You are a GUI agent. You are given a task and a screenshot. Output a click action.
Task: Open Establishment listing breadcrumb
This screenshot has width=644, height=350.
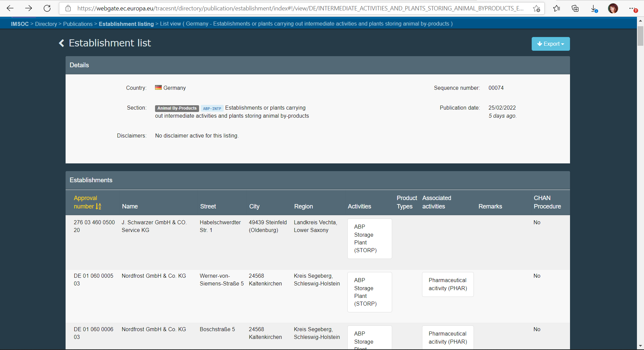tap(126, 24)
